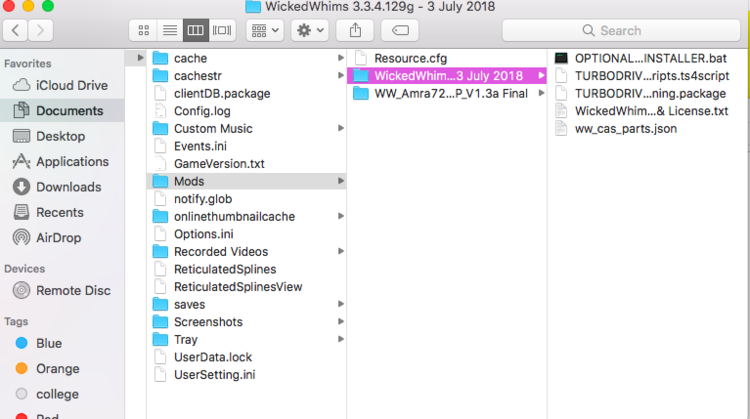Filter by the Blue tag
750x419 pixels.
coord(62,343)
